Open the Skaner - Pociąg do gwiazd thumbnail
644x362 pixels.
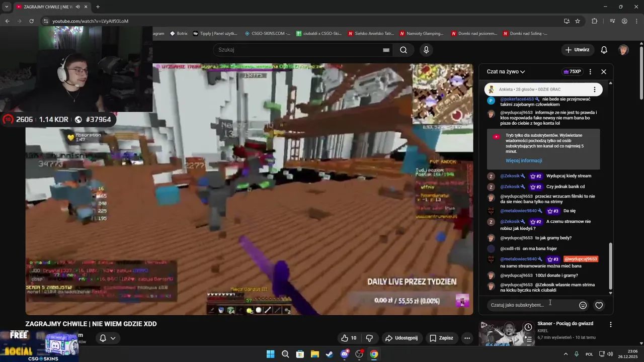(x=507, y=333)
